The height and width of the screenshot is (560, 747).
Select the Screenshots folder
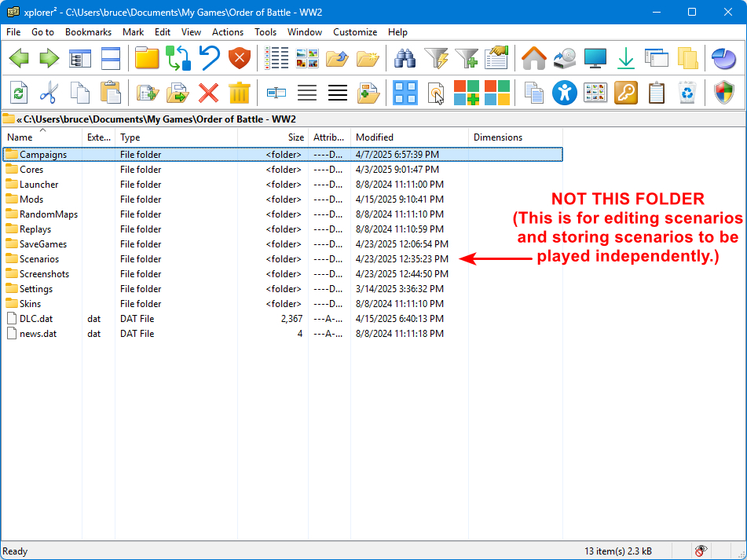pyautogui.click(x=283, y=274)
